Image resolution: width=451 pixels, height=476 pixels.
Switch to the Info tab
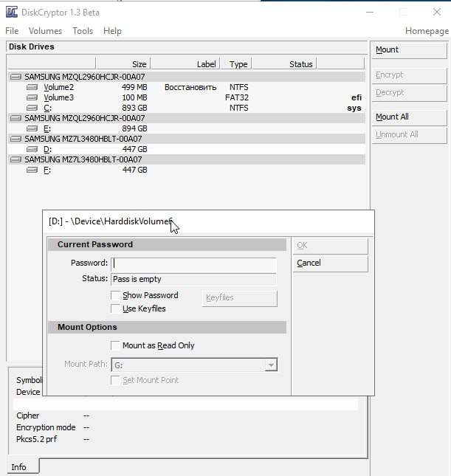(19, 466)
